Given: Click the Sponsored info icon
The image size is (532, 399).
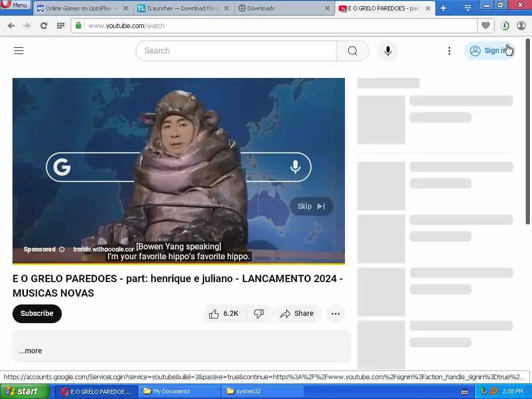Looking at the screenshot, I should (x=62, y=249).
